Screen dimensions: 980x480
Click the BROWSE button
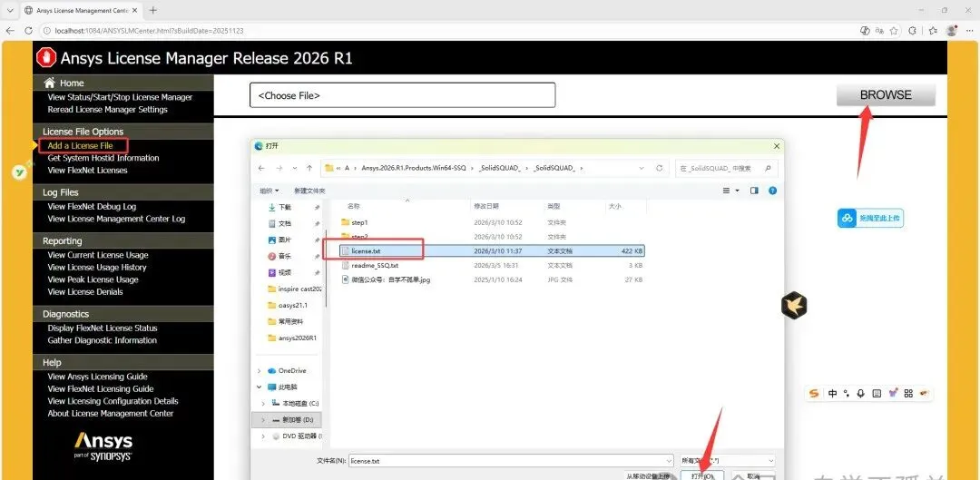(x=886, y=95)
